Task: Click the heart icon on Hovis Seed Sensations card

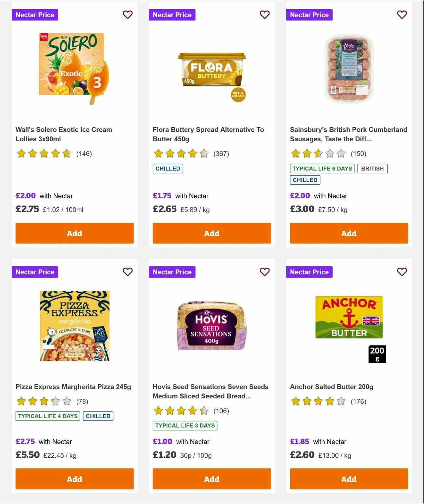Action: (x=264, y=272)
